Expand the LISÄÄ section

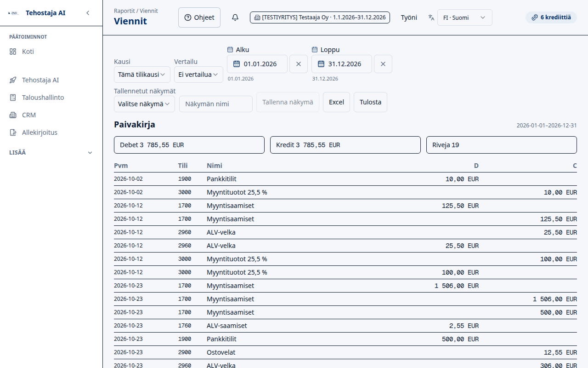click(x=51, y=152)
